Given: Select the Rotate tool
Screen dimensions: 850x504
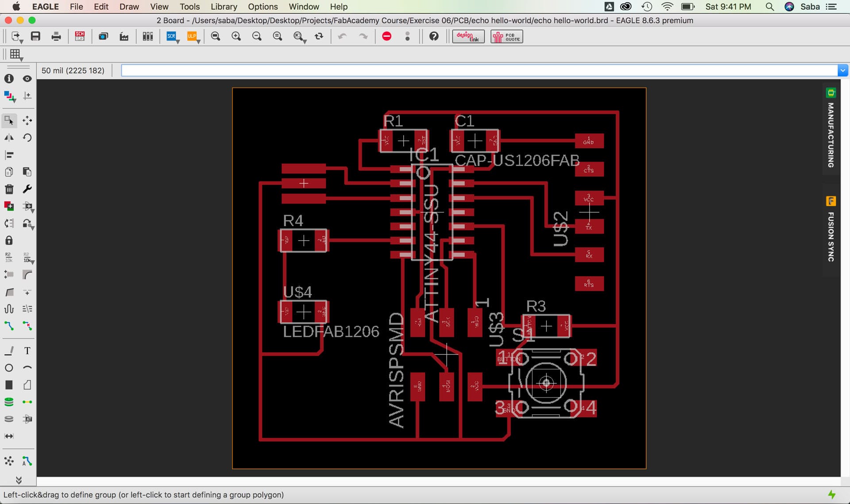Looking at the screenshot, I should point(27,138).
